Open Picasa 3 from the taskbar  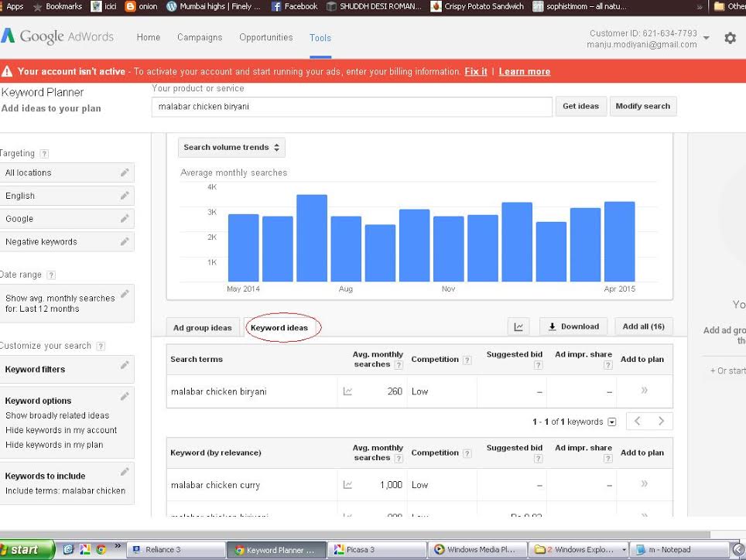(x=376, y=549)
